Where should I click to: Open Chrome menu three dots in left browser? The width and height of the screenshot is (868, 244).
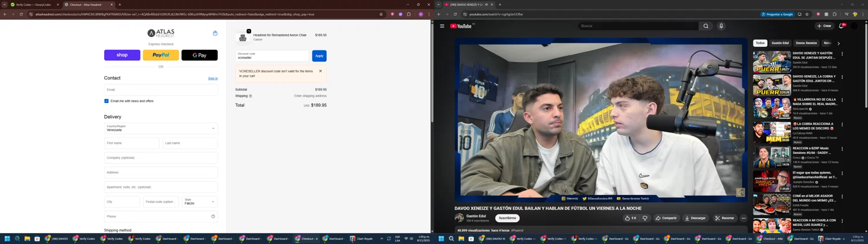click(428, 14)
